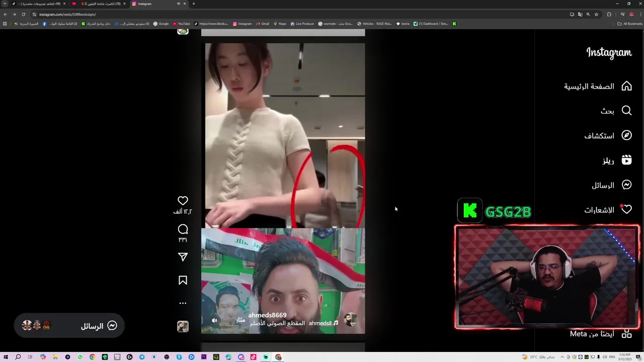The image size is (644, 362).
Task: Open the reel's three-dots more options
Action: coord(183,303)
